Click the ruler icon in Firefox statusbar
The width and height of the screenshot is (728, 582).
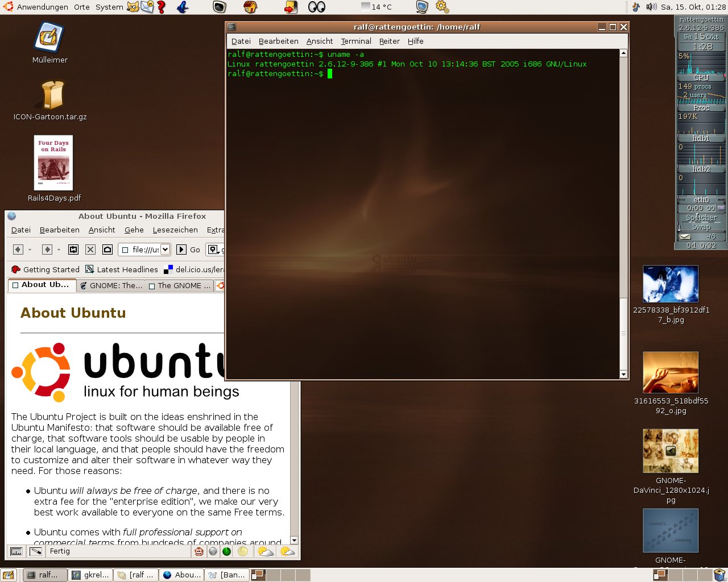click(16, 551)
